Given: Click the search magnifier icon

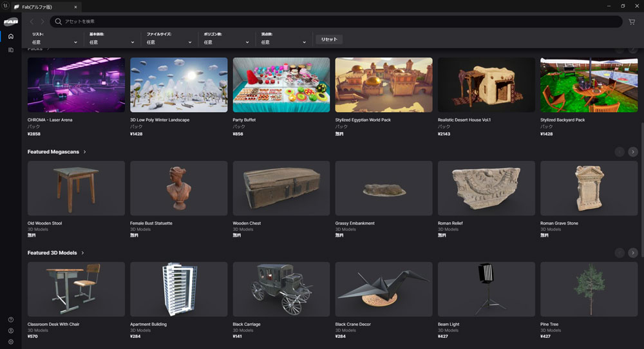Looking at the screenshot, I should [x=59, y=21].
